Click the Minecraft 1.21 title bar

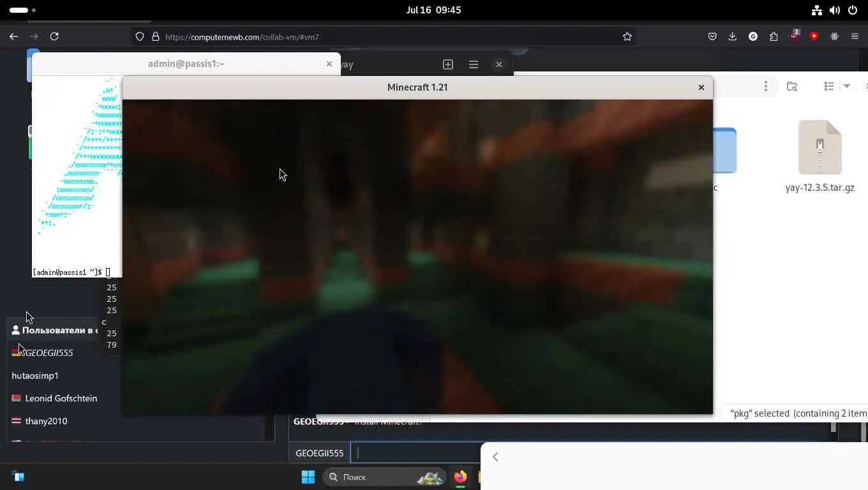point(417,87)
